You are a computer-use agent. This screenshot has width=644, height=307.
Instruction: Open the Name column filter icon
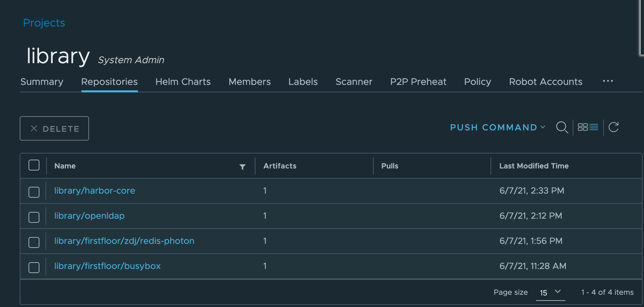click(x=242, y=166)
